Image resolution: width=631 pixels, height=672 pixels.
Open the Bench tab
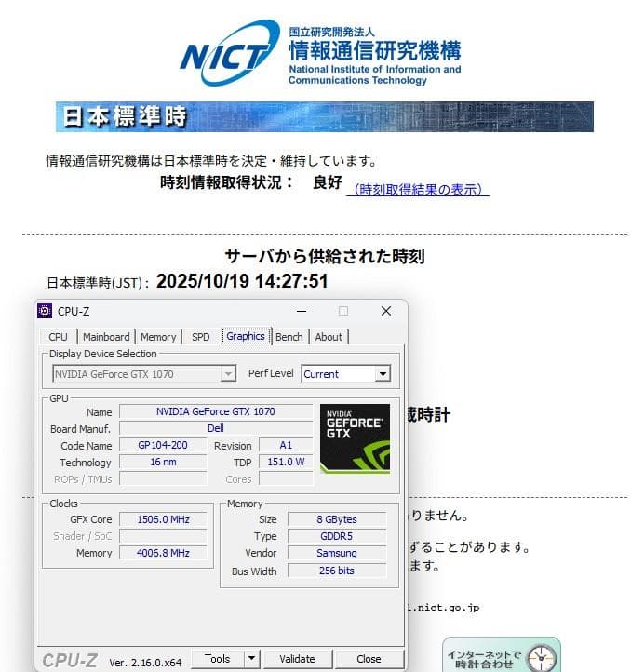pyautogui.click(x=289, y=337)
